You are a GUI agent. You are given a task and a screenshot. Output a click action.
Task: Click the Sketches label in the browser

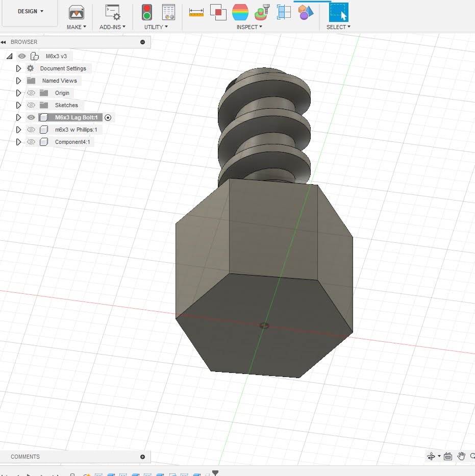[66, 105]
